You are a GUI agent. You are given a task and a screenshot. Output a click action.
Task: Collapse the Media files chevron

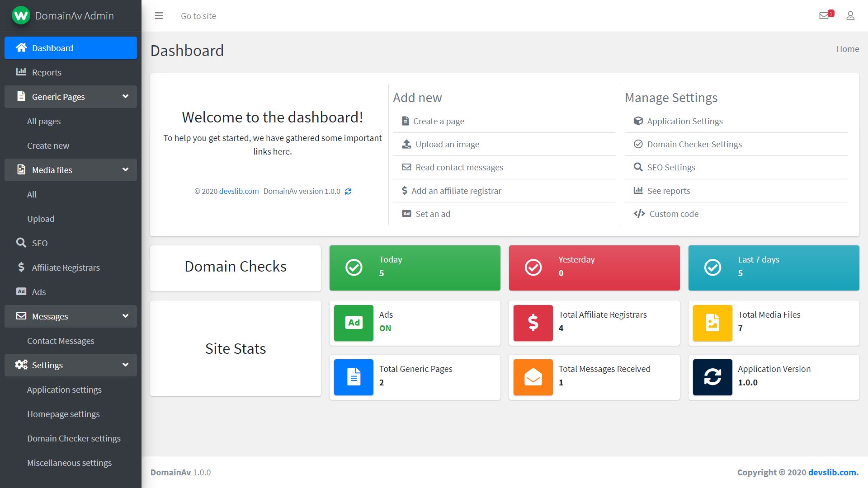pos(125,170)
